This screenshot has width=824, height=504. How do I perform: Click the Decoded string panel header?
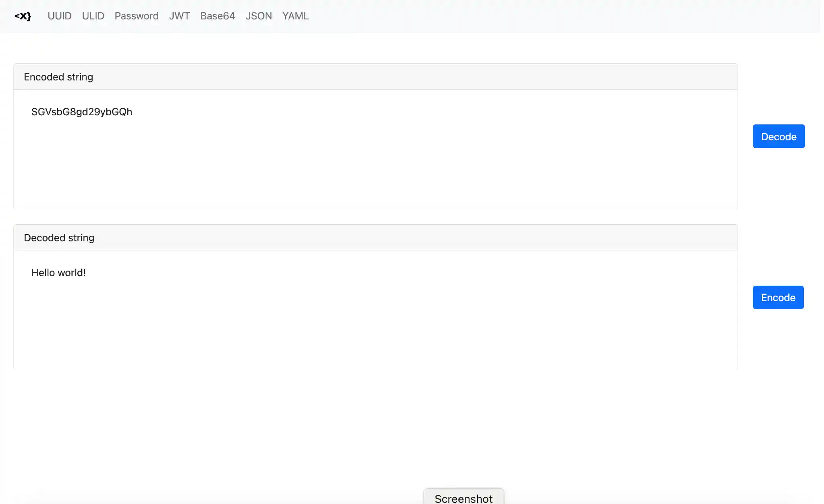[x=59, y=238]
